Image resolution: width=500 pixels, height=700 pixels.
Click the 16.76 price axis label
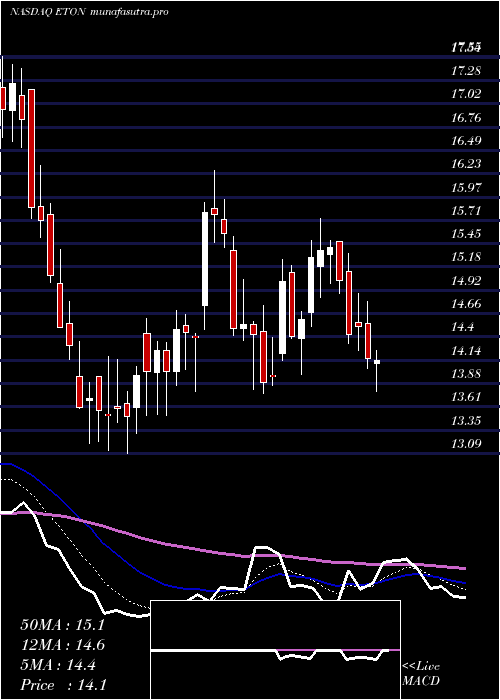466,118
